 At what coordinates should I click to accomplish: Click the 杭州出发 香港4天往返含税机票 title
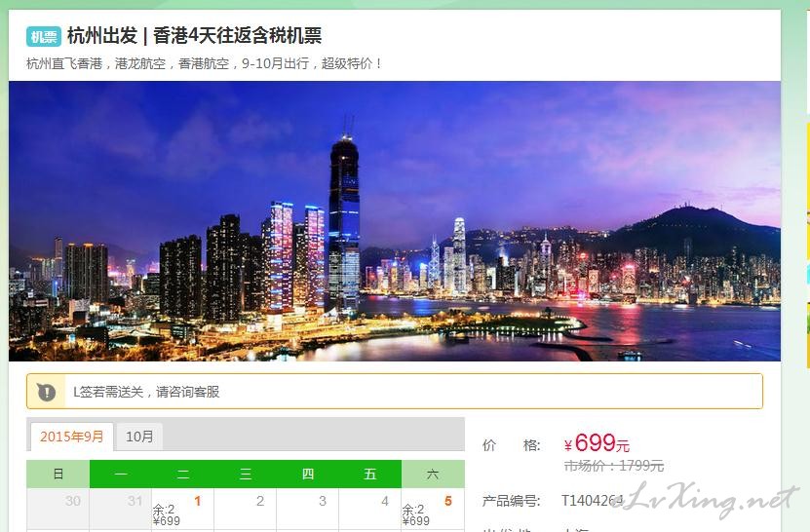[x=194, y=36]
